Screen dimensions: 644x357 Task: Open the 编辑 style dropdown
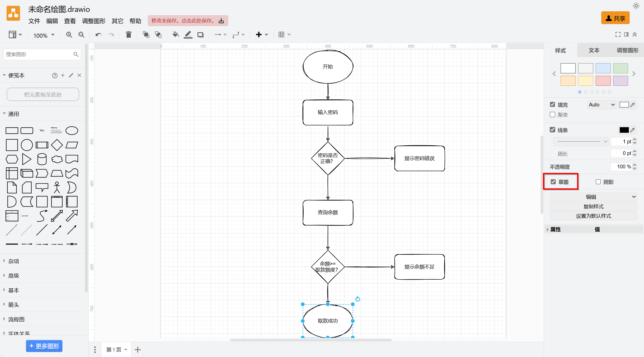tap(593, 197)
